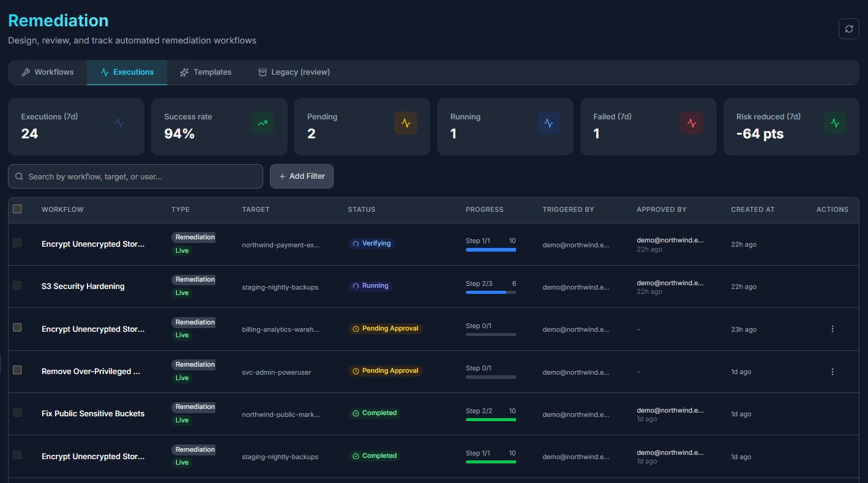
Task: Click the Remediation type badge in Fix Public row
Action: click(x=193, y=407)
